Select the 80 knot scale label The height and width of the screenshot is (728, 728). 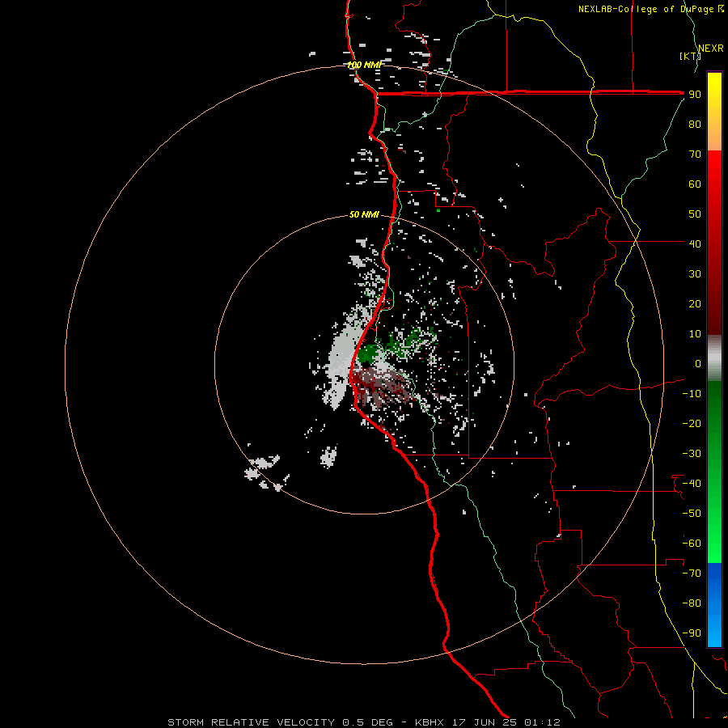pyautogui.click(x=695, y=124)
